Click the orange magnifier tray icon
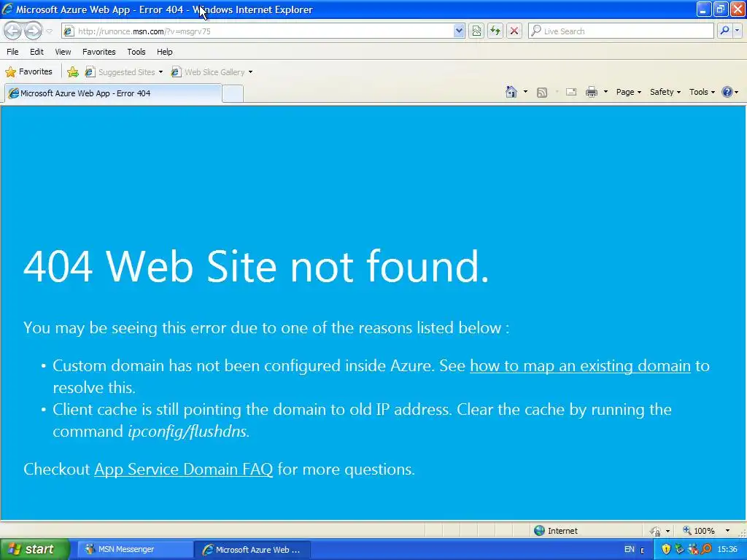 click(x=706, y=550)
